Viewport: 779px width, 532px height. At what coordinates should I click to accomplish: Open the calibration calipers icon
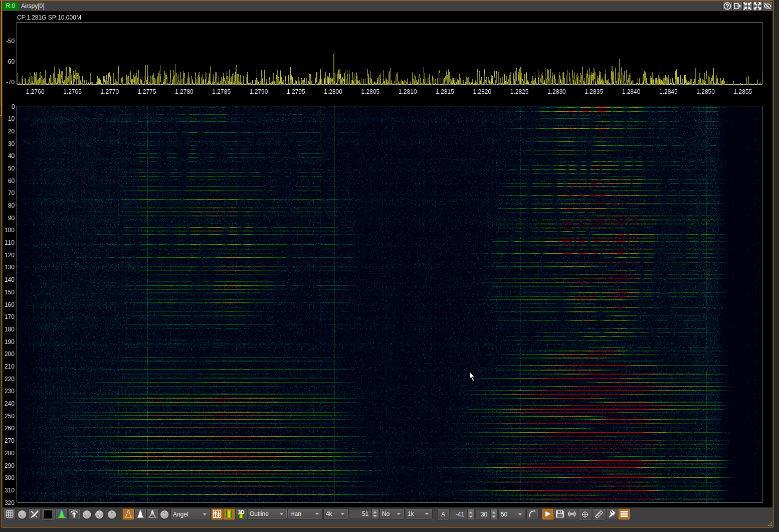click(612, 514)
